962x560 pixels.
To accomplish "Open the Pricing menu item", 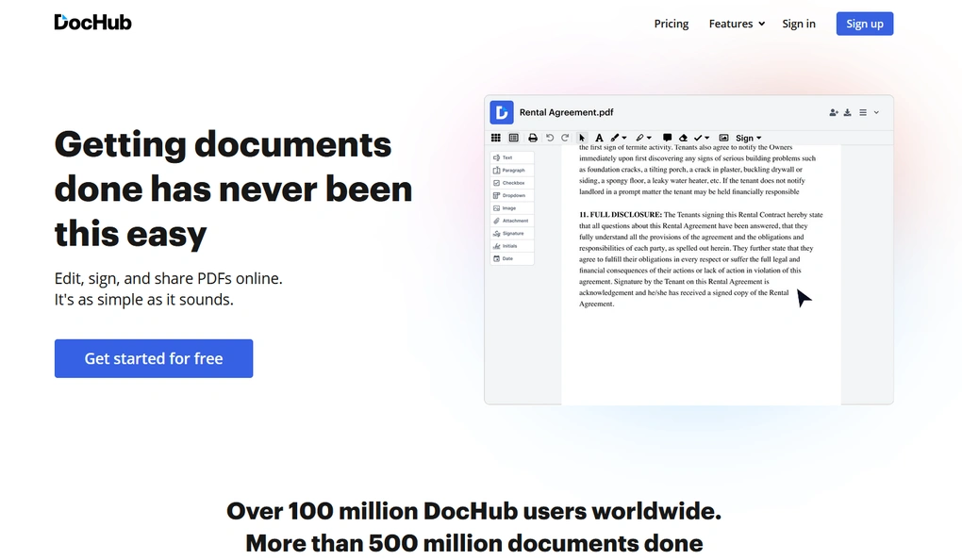I will (x=671, y=24).
